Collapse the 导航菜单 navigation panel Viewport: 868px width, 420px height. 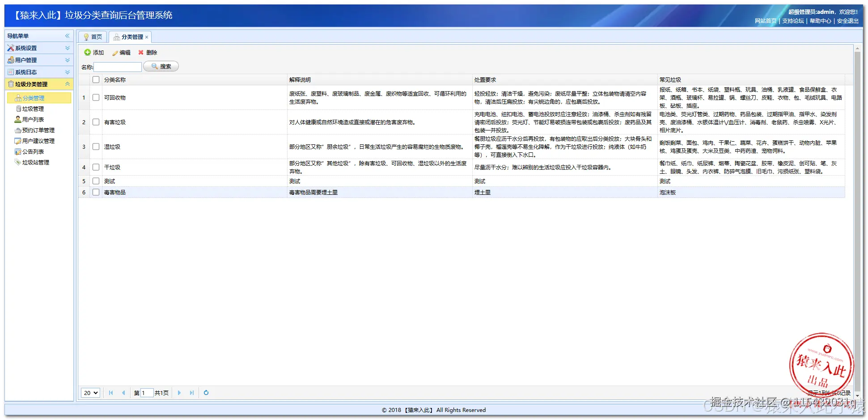pyautogui.click(x=68, y=36)
